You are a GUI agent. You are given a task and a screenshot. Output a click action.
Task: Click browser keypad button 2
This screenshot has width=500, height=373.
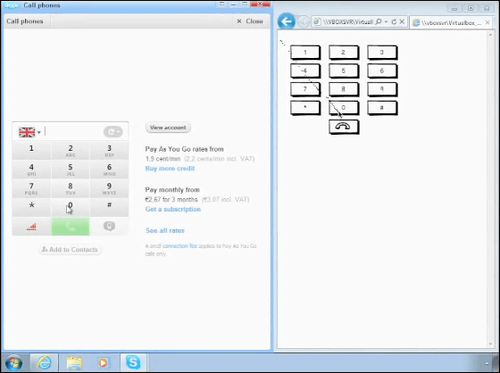(x=344, y=52)
